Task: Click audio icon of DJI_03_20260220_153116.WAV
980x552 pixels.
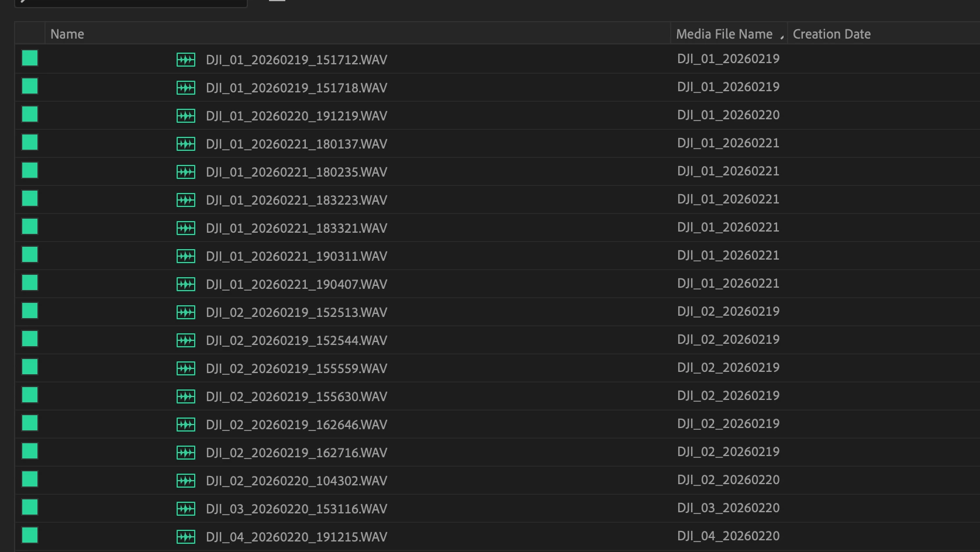Action: point(186,509)
